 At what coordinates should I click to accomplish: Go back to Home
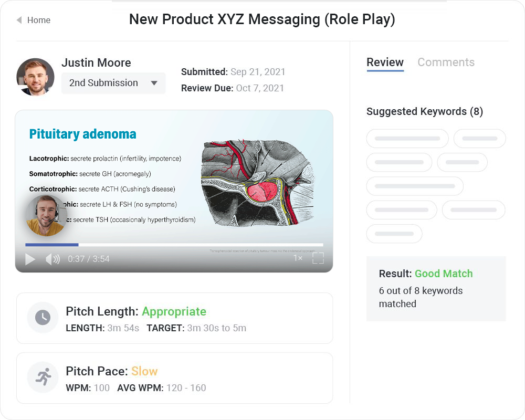pyautogui.click(x=39, y=20)
